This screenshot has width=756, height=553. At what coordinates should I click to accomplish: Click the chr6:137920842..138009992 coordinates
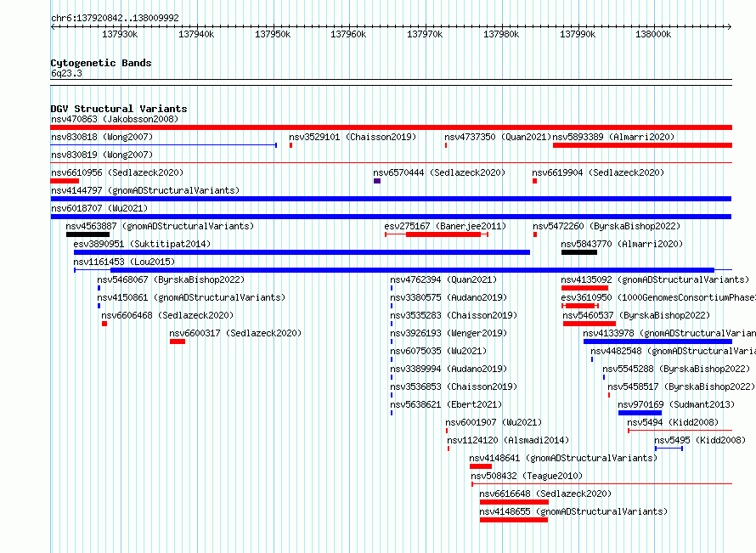point(115,18)
